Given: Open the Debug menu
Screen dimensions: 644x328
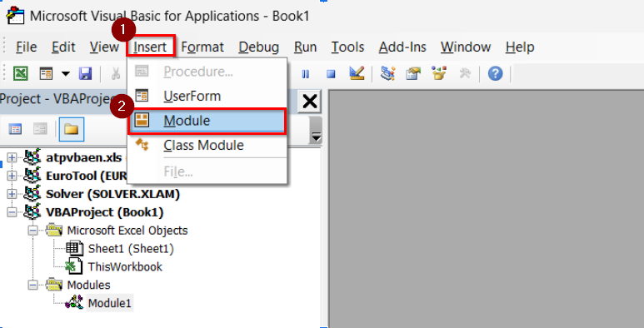Looking at the screenshot, I should 259,47.
